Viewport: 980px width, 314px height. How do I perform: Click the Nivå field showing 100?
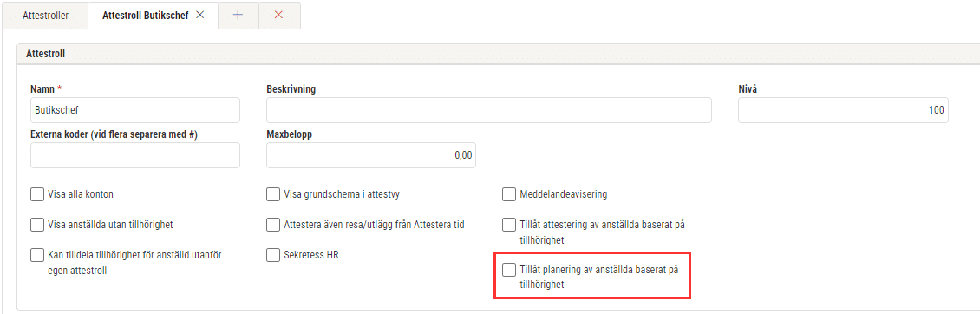[843, 110]
